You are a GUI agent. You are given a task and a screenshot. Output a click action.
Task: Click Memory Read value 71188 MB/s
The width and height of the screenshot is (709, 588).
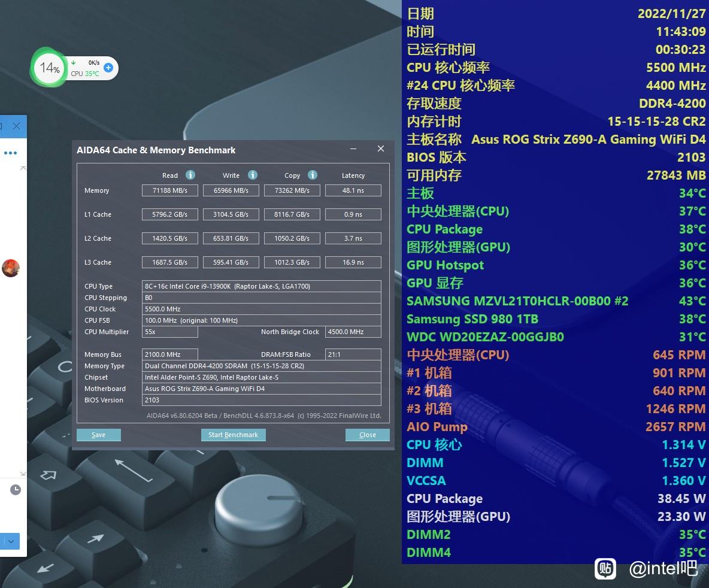click(170, 190)
